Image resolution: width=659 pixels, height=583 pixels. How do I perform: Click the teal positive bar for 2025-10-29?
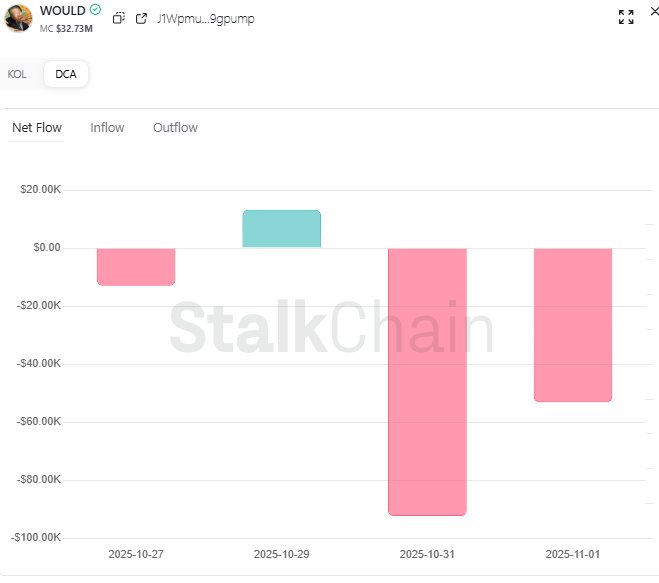(x=281, y=229)
